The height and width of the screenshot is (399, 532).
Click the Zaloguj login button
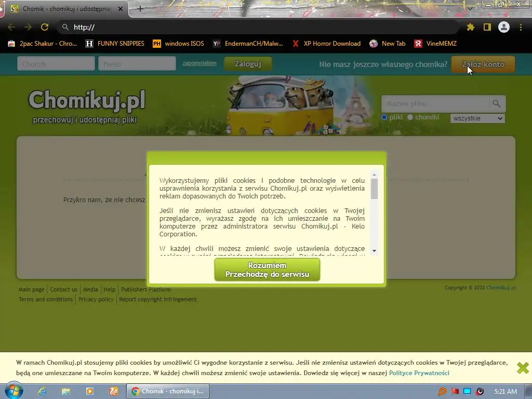(248, 64)
